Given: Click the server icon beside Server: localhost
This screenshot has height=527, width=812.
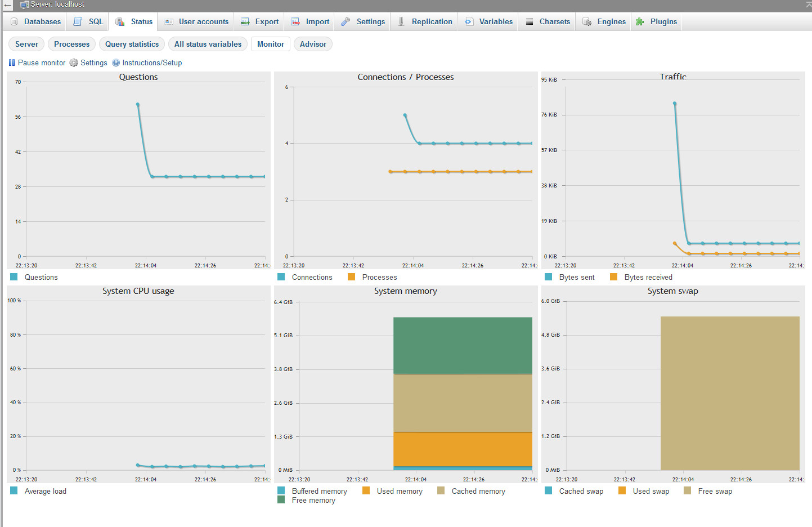Looking at the screenshot, I should [x=25, y=5].
